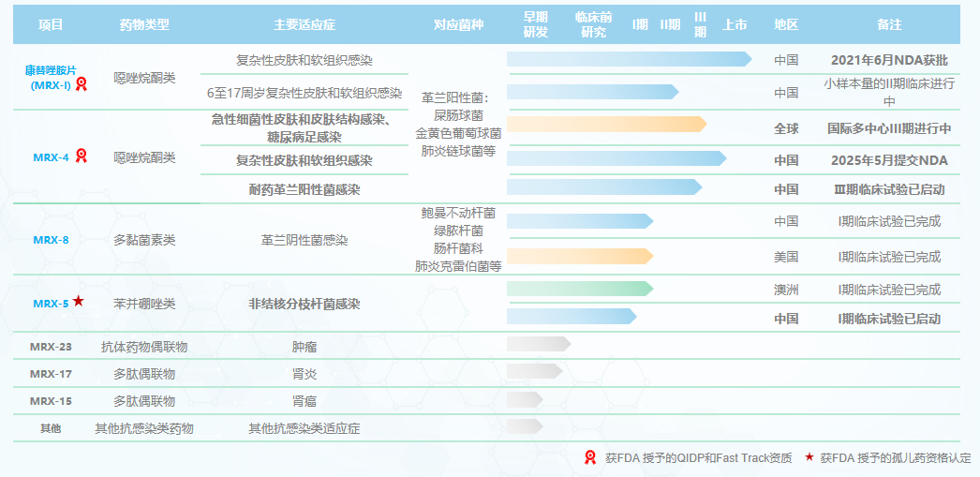Open the 康替唑胺片 project name link
This screenshot has height=477, width=980.
[x=65, y=70]
